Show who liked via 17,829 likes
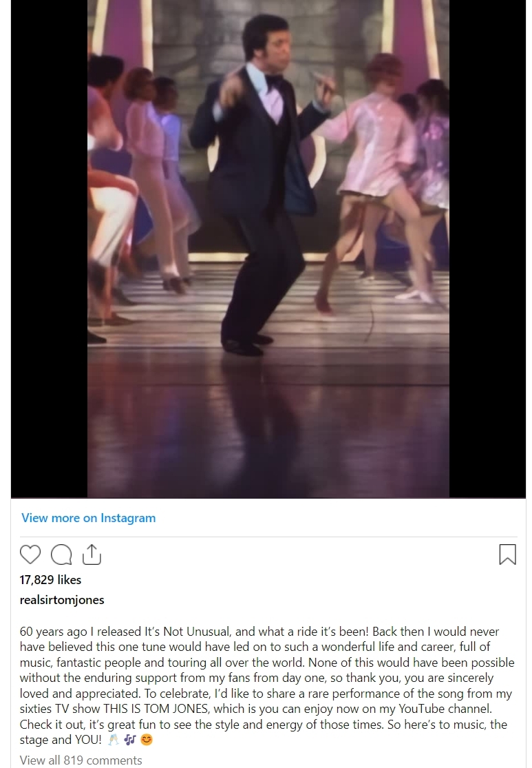The width and height of the screenshot is (532, 768). 50,579
